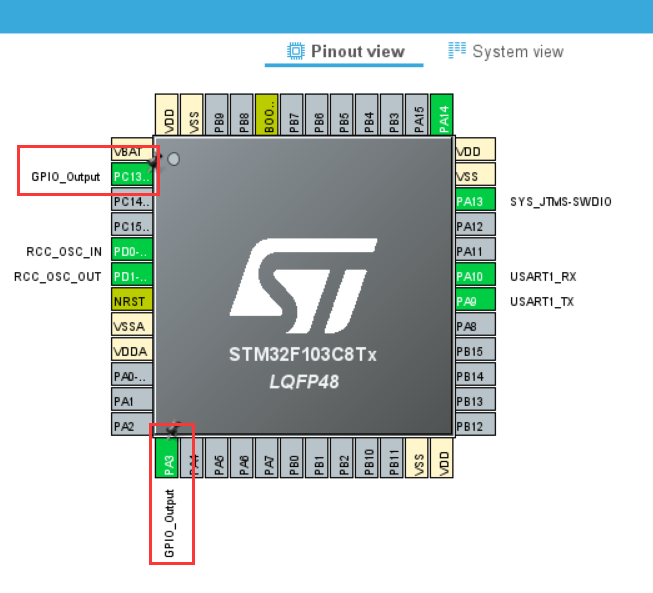This screenshot has width=653, height=593.
Task: Select the PB12 pin on the right side
Action: [475, 424]
